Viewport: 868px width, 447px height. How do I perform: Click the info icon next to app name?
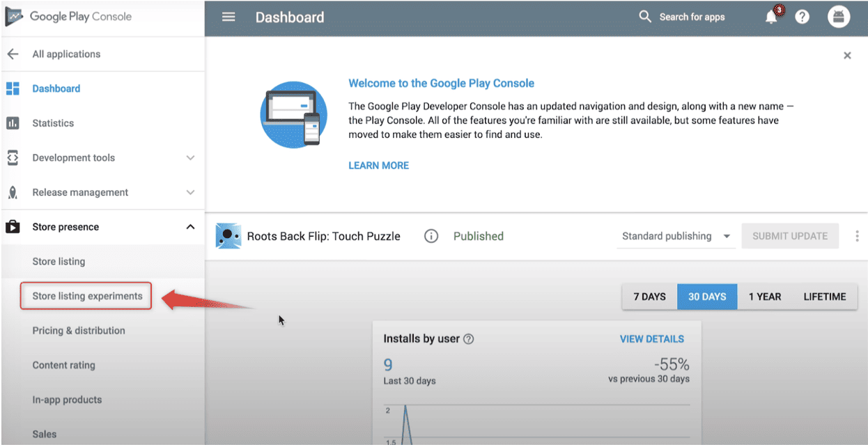pyautogui.click(x=431, y=236)
